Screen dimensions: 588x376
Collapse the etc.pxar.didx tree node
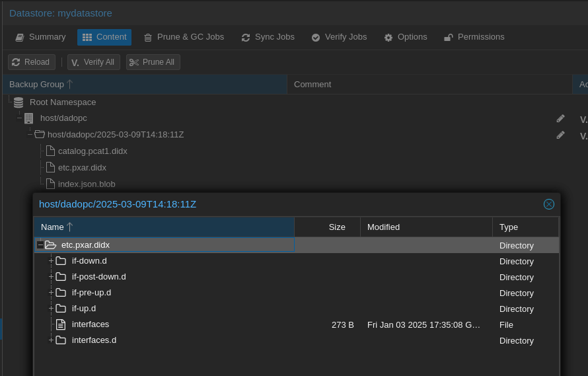(40, 245)
